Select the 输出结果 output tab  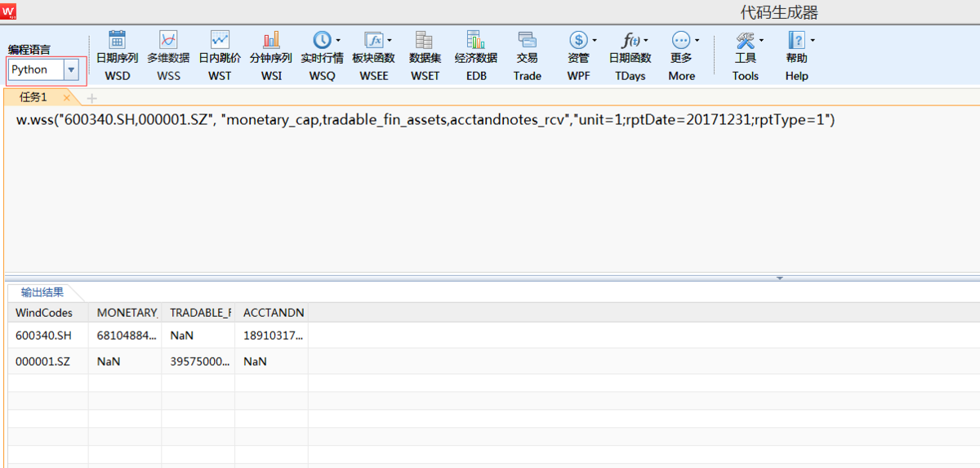(42, 292)
